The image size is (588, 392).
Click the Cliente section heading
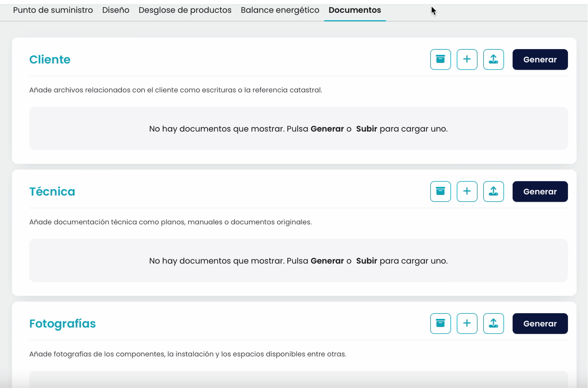tap(50, 59)
